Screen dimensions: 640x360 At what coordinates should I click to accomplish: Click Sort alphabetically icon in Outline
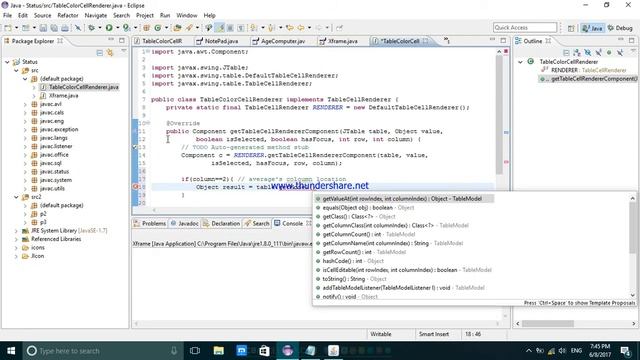tap(577, 53)
